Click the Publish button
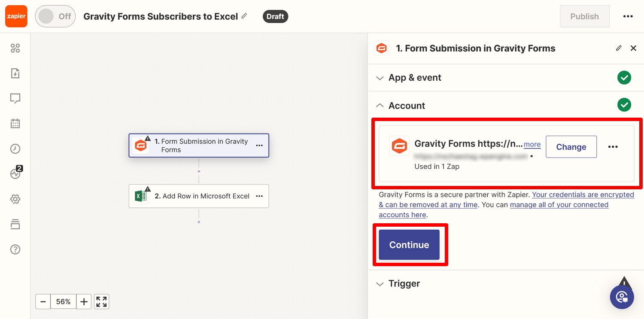Screen dimensions: 644x319 pos(584,16)
